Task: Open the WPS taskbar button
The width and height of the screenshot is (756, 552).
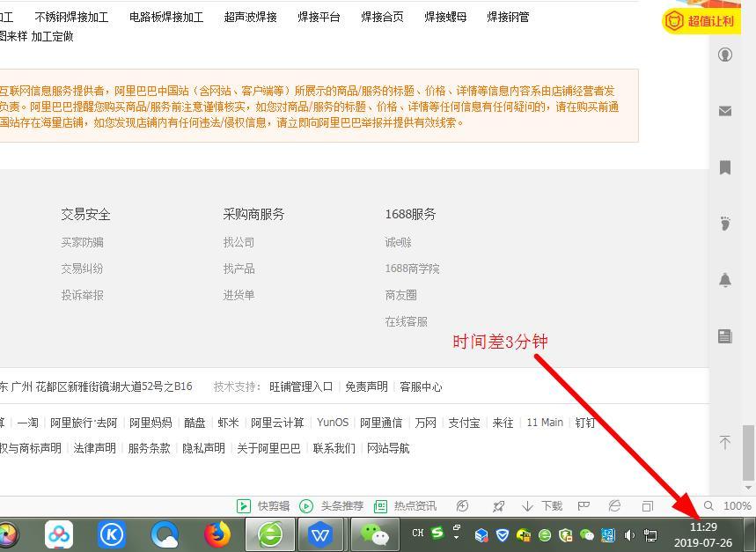Action: click(321, 534)
